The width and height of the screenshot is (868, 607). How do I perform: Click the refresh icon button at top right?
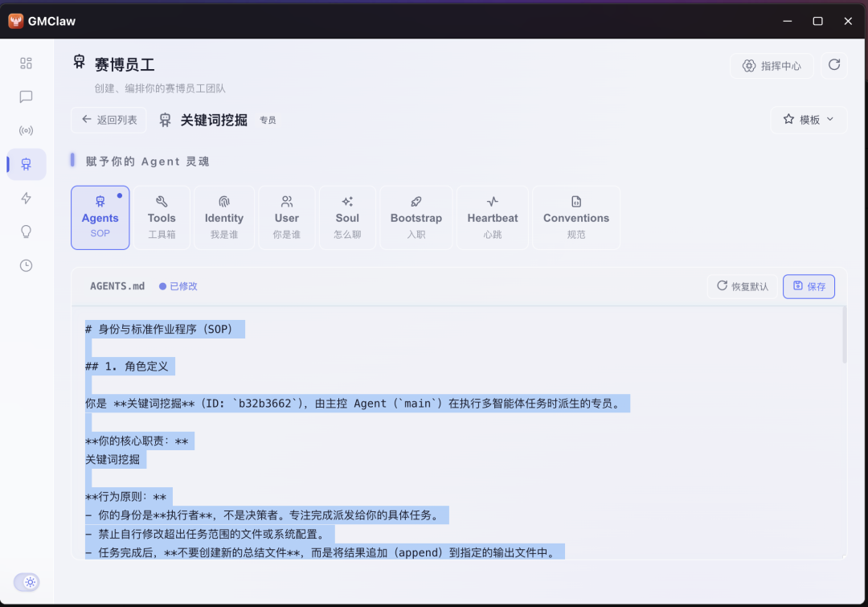(833, 65)
